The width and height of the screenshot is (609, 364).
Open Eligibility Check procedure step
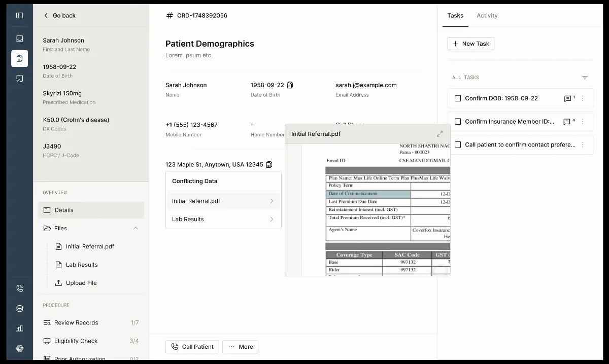pos(91,341)
